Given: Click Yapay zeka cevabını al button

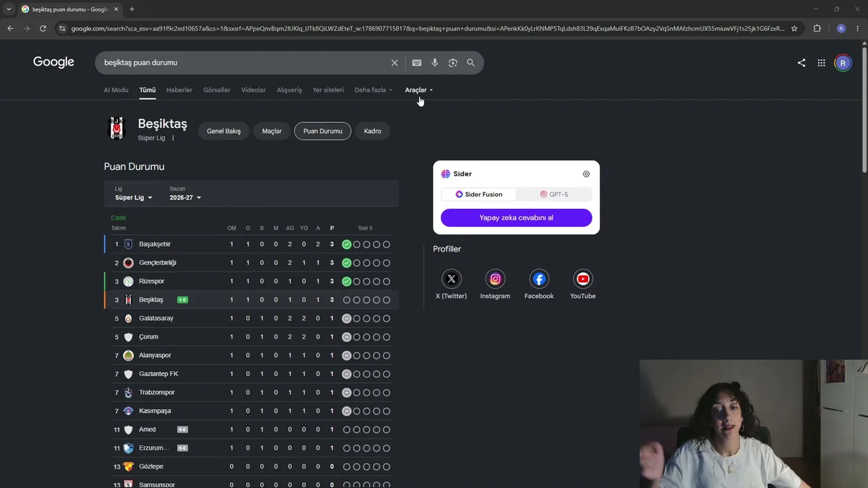Looking at the screenshot, I should (x=516, y=218).
